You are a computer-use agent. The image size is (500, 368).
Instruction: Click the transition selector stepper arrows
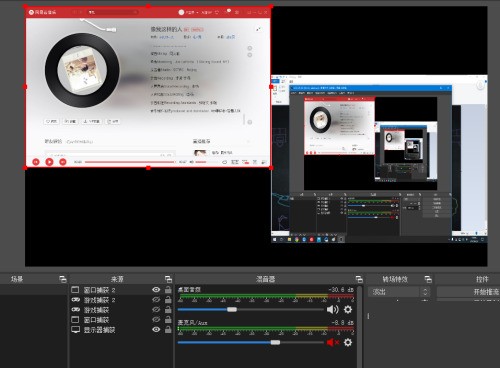pyautogui.click(x=425, y=292)
